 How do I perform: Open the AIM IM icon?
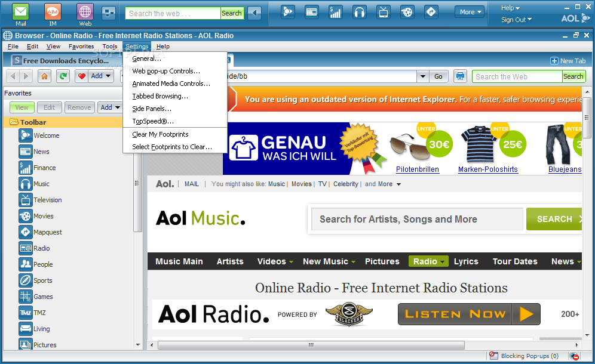53,11
